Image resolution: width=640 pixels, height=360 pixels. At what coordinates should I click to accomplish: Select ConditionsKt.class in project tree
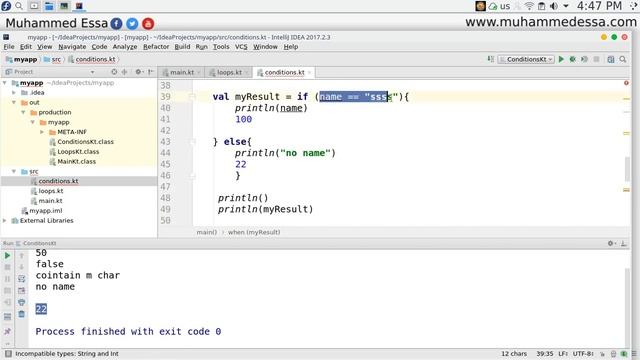coord(85,142)
